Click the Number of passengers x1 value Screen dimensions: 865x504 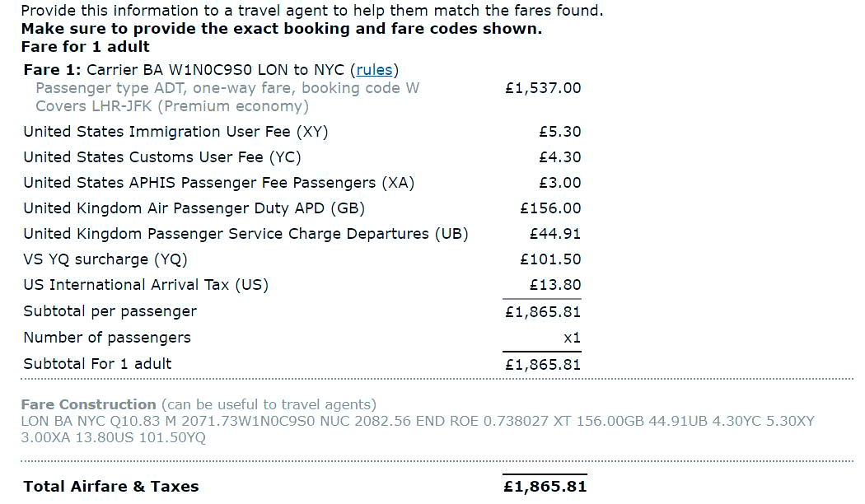(572, 338)
